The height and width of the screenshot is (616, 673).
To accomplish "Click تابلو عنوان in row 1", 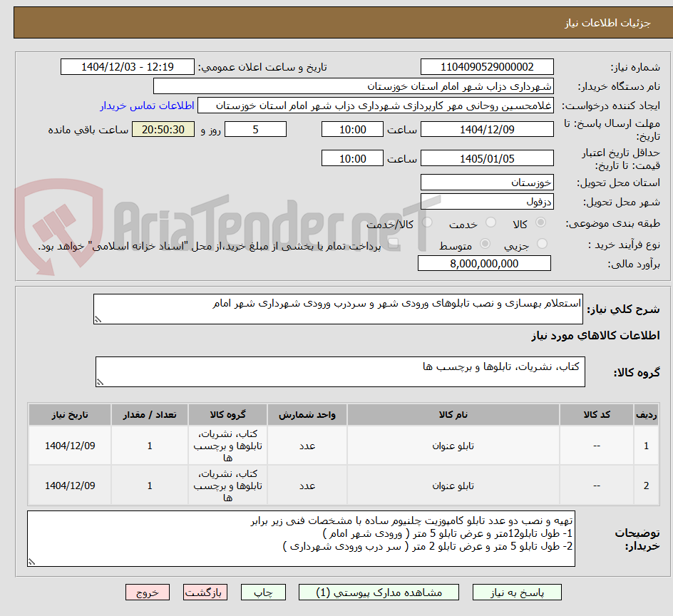I will pos(453,446).
